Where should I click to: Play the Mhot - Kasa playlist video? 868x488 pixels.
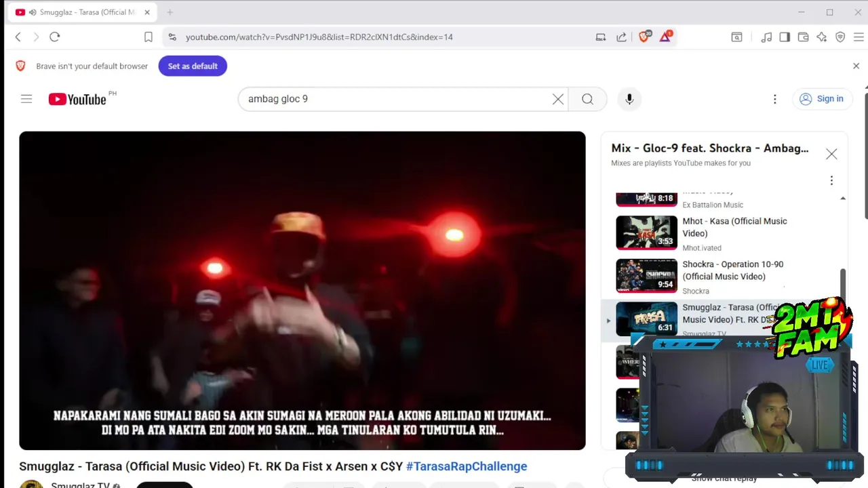coord(734,227)
